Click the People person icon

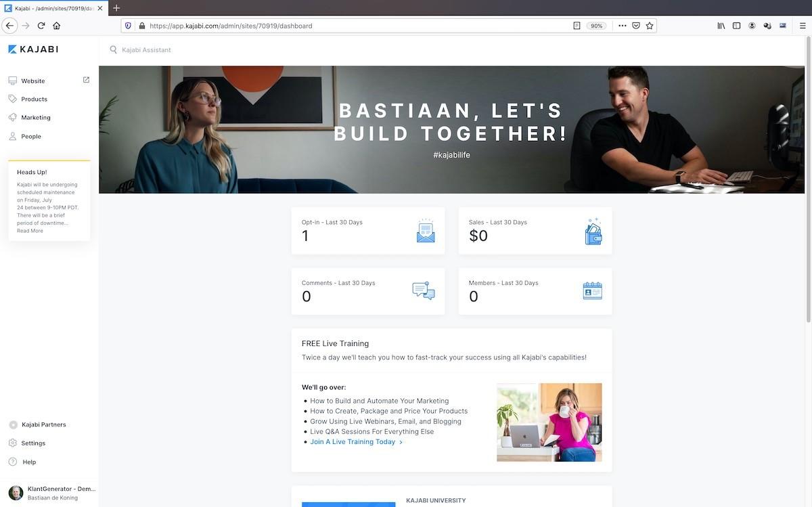(x=12, y=136)
